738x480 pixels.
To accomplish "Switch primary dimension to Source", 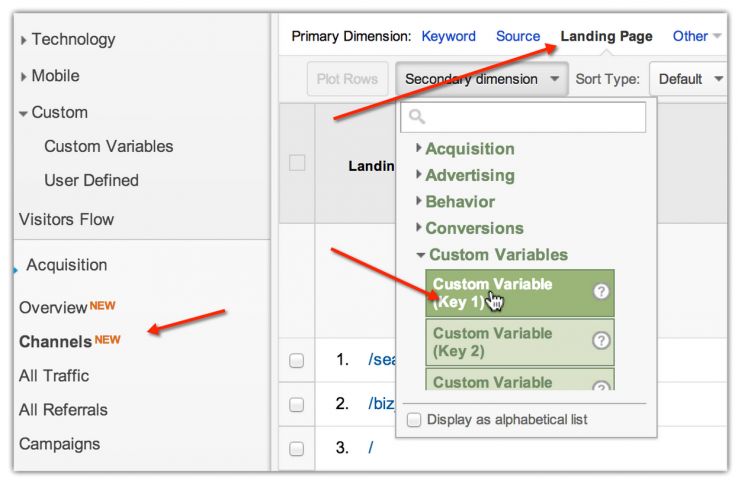I will 518,36.
